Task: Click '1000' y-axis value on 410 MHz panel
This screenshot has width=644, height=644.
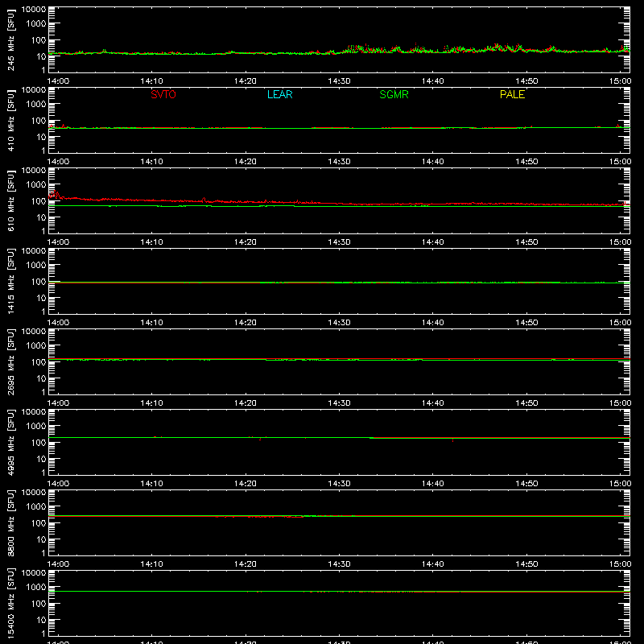Action: click(36, 104)
